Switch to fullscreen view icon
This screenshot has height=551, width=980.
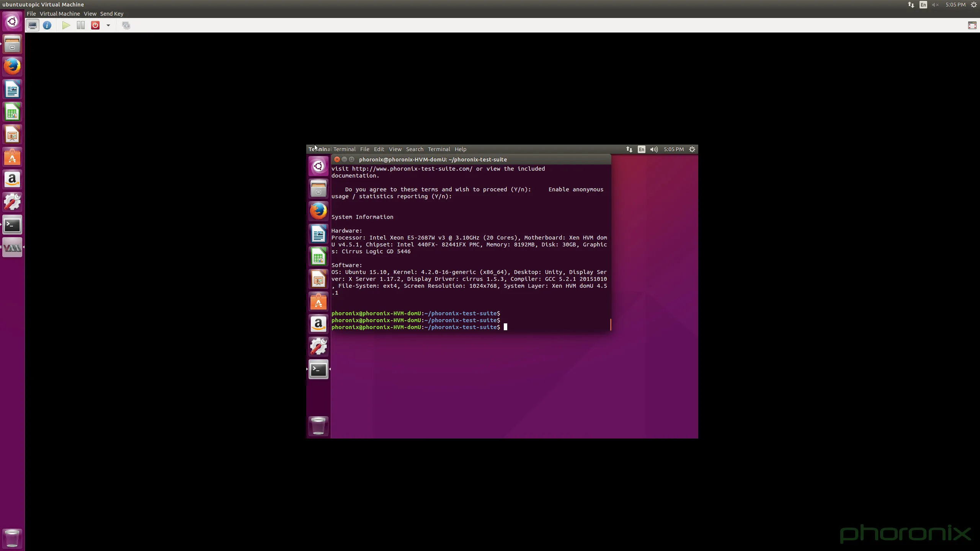click(972, 25)
